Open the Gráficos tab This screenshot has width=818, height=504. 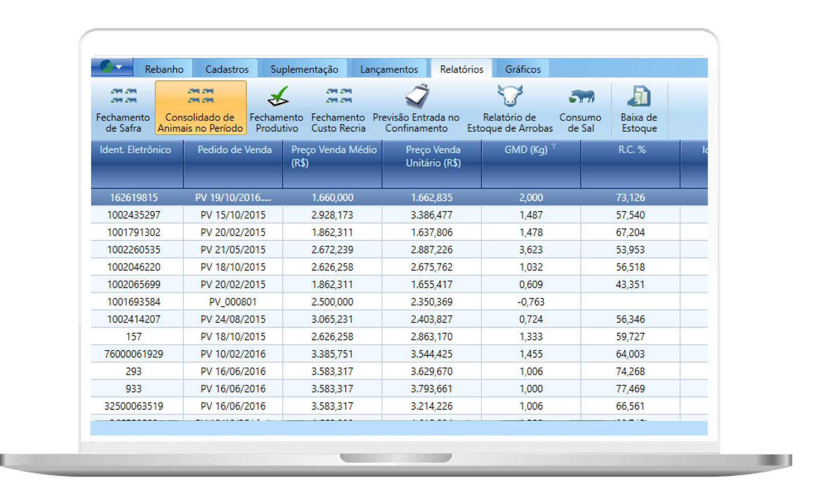point(522,69)
